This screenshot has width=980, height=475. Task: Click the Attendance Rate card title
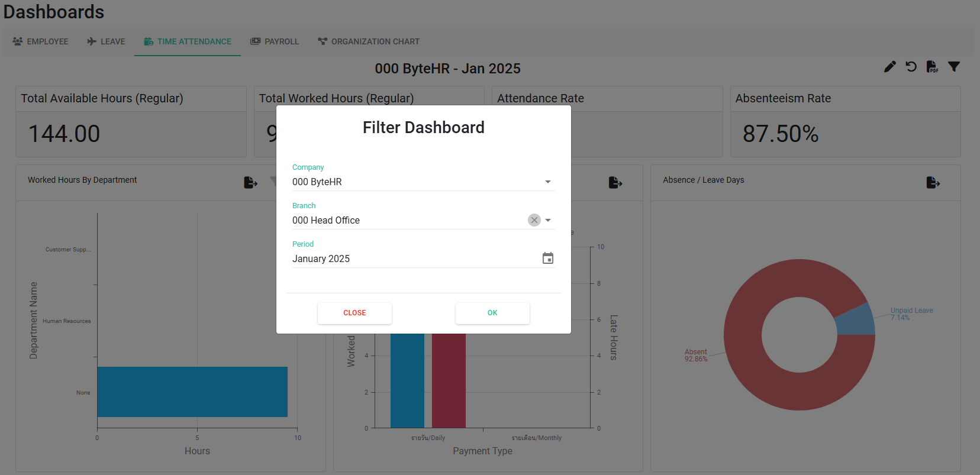[540, 98]
